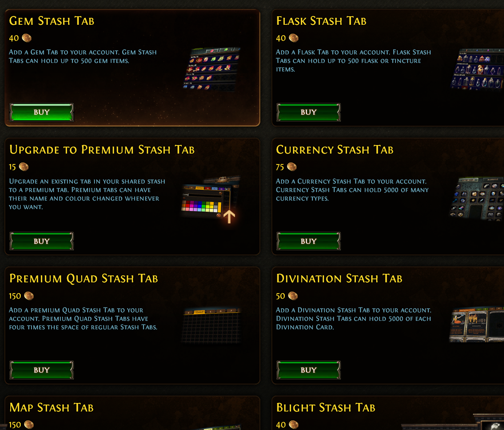This screenshot has height=430, width=504.
Task: View the Divination cards preview image
Action: click(x=477, y=325)
